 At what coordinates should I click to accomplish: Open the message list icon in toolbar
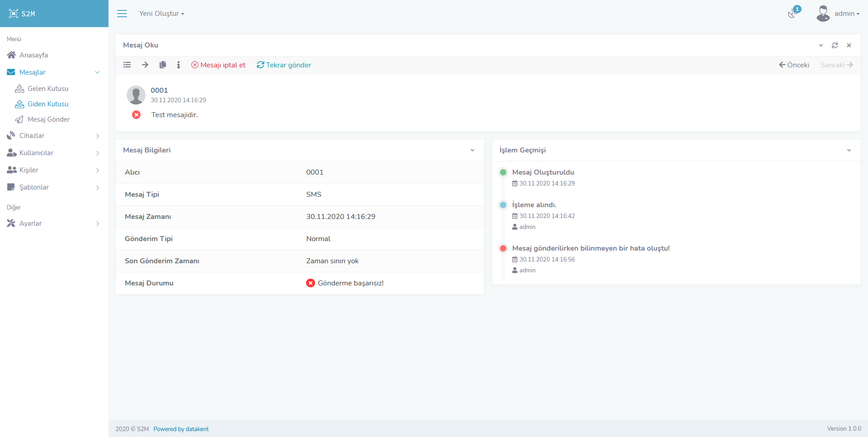(x=127, y=65)
